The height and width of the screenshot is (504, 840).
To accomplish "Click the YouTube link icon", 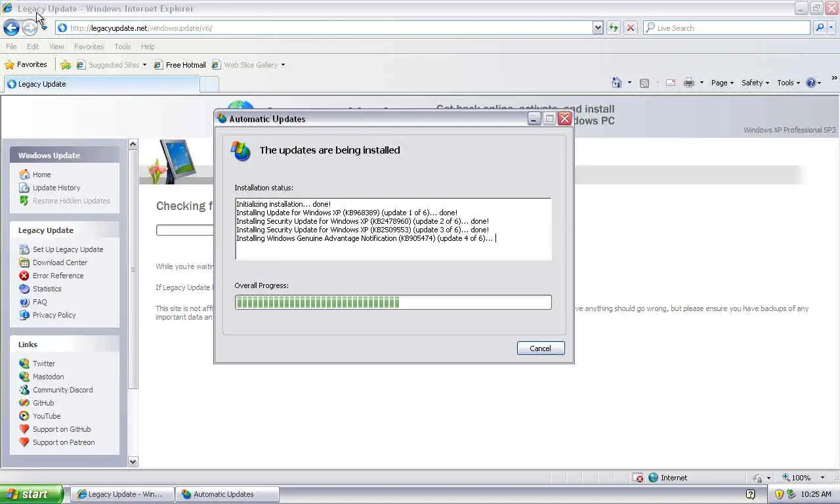I will pos(24,416).
